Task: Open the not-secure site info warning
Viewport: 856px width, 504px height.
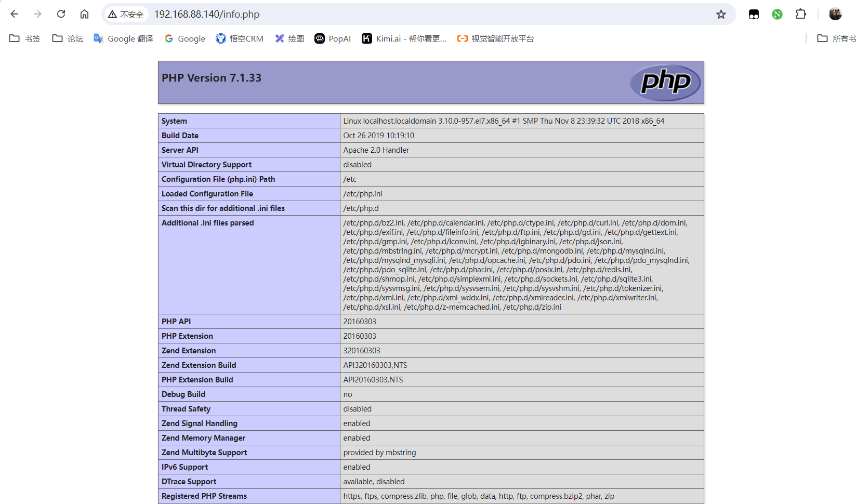Action: (126, 15)
